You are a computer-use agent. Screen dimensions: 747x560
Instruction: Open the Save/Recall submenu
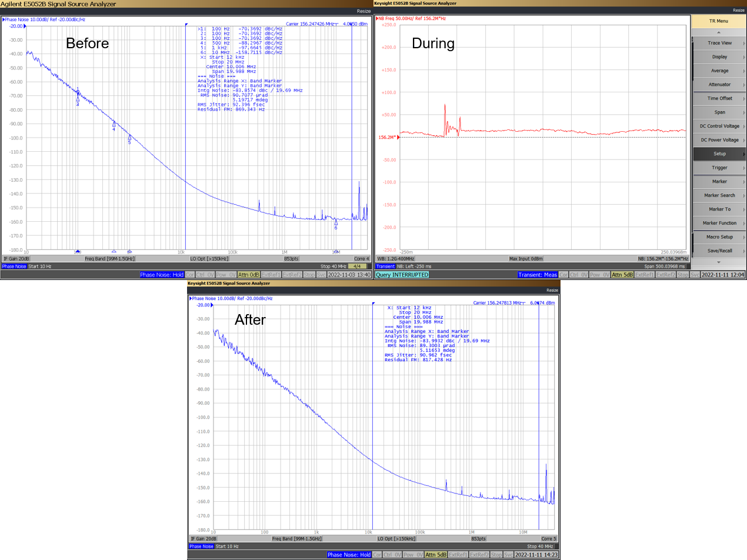pos(719,251)
